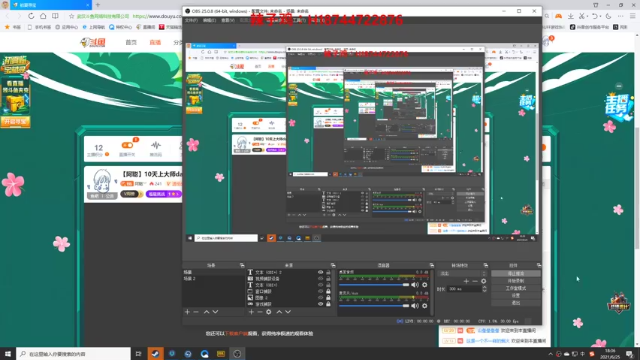Mute microphone speaker icon in mixer

415,306
